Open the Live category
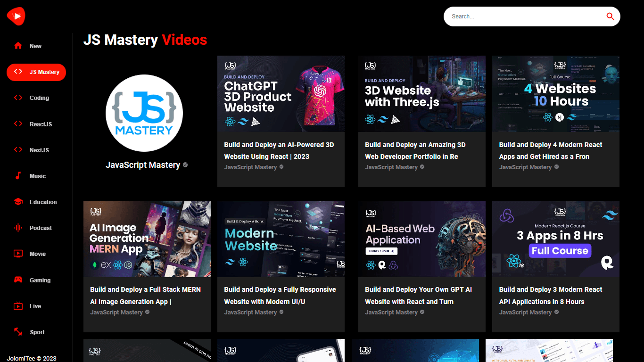Image resolution: width=644 pixels, height=362 pixels. pos(36,306)
